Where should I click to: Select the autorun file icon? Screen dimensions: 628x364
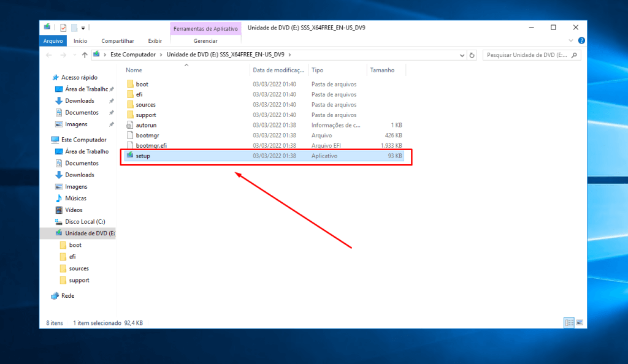coord(130,125)
